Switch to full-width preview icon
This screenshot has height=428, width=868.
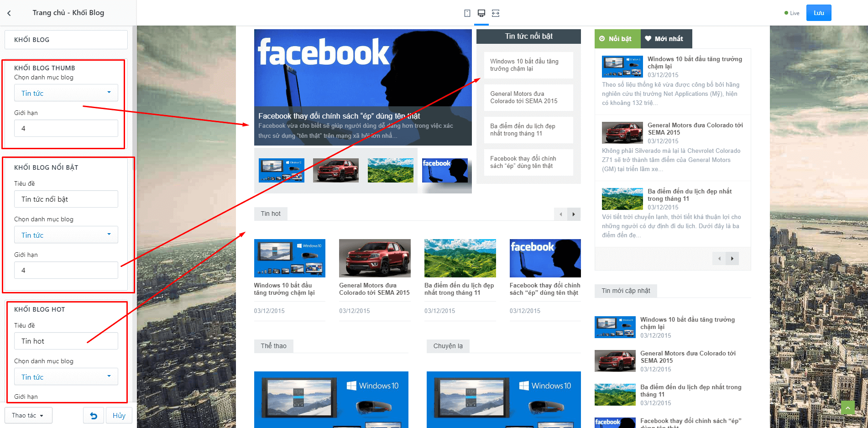pyautogui.click(x=496, y=13)
